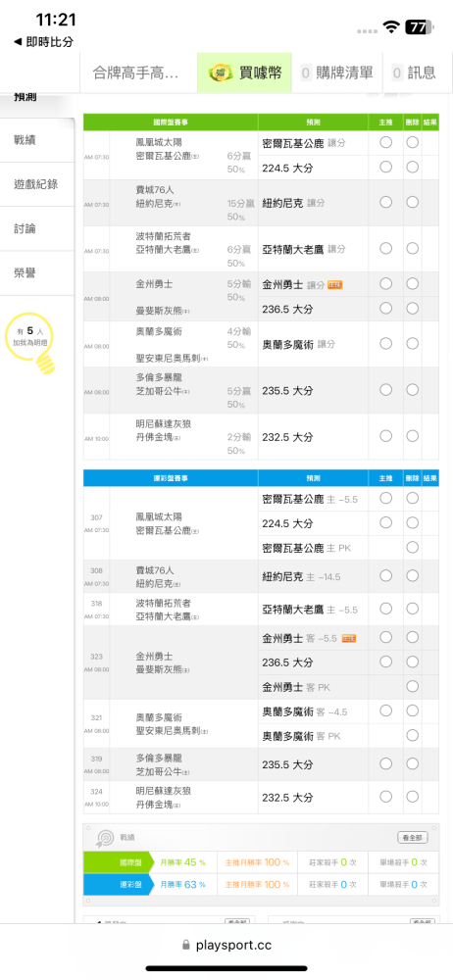Click 月勝率 45 % value
This screenshot has height=980, width=453.
pos(182,862)
